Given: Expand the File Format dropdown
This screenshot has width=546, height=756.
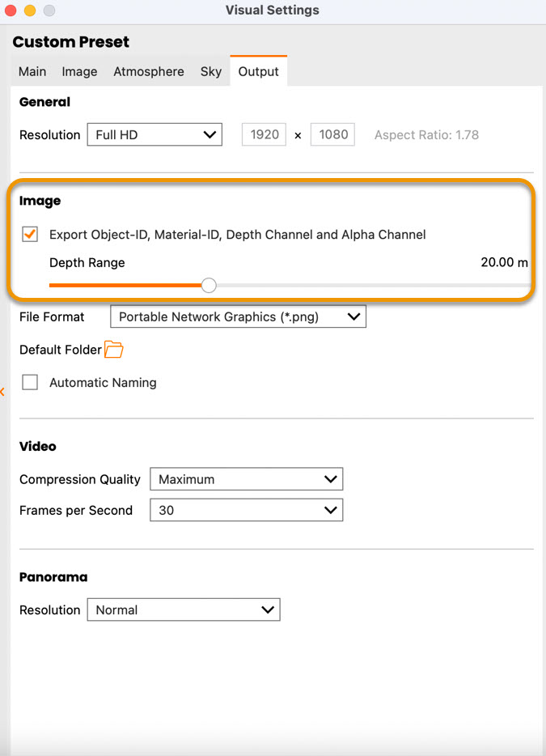Looking at the screenshot, I should pyautogui.click(x=238, y=317).
